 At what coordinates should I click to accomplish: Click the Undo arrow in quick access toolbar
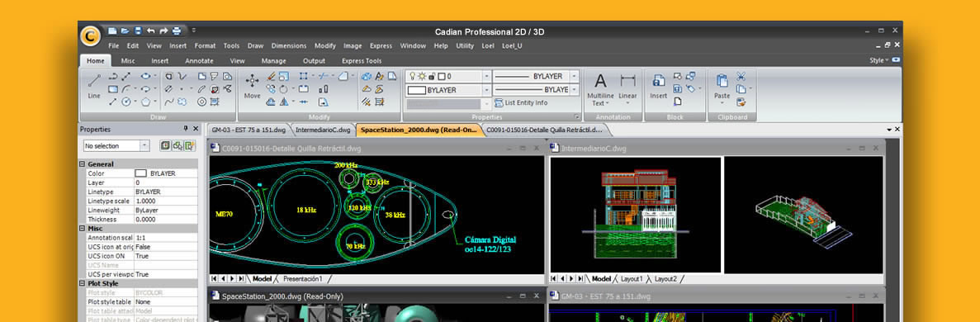(x=150, y=30)
